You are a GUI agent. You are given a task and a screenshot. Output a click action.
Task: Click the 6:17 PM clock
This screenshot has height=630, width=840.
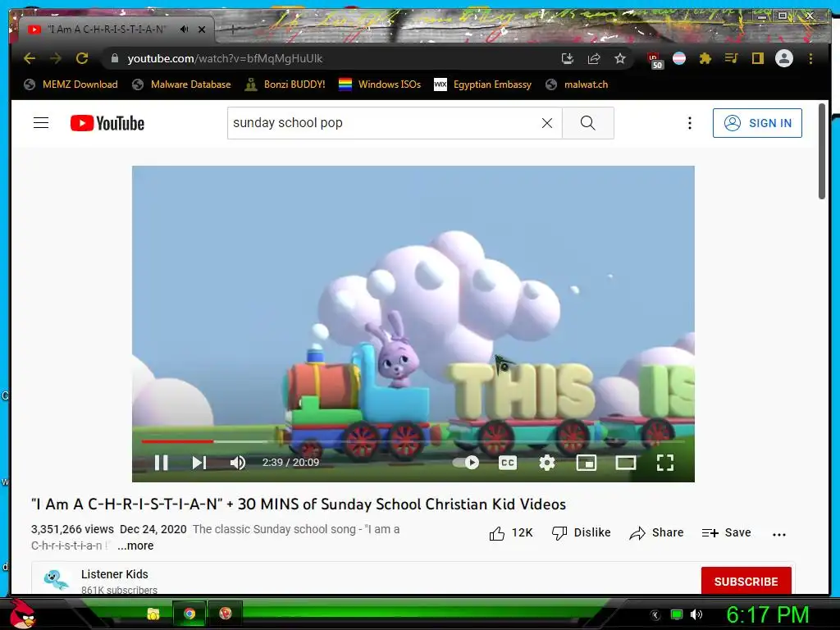(x=767, y=614)
